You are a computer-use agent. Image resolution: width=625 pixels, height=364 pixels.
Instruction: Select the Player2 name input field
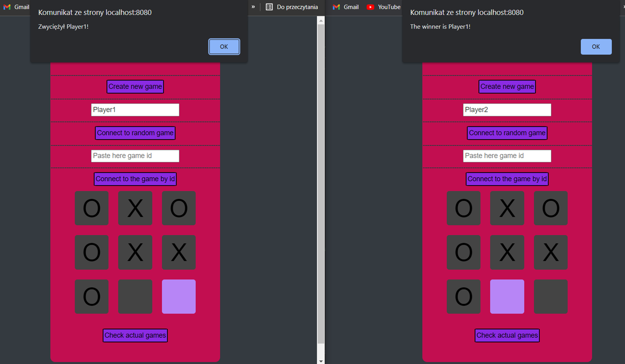pos(507,110)
